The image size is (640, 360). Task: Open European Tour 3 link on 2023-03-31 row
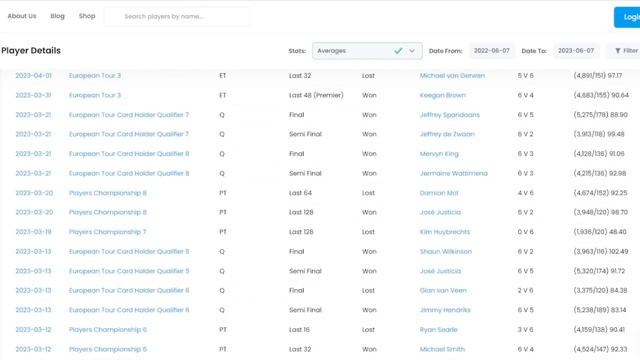(x=95, y=95)
